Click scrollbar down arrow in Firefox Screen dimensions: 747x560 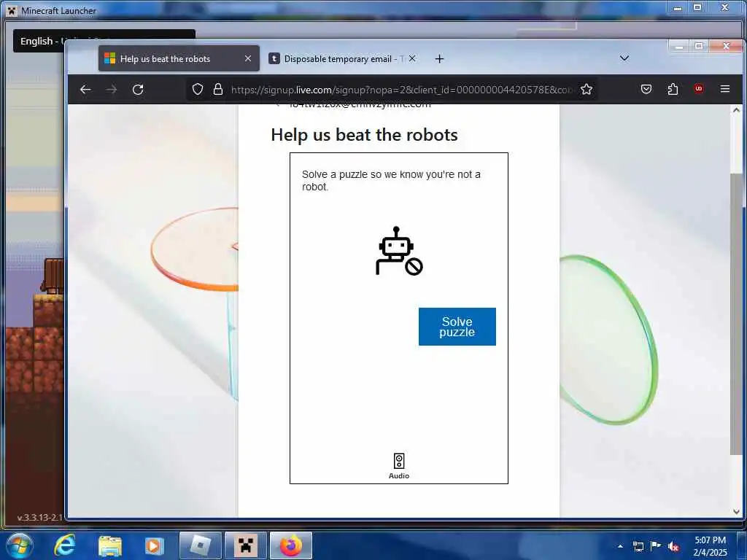point(736,512)
